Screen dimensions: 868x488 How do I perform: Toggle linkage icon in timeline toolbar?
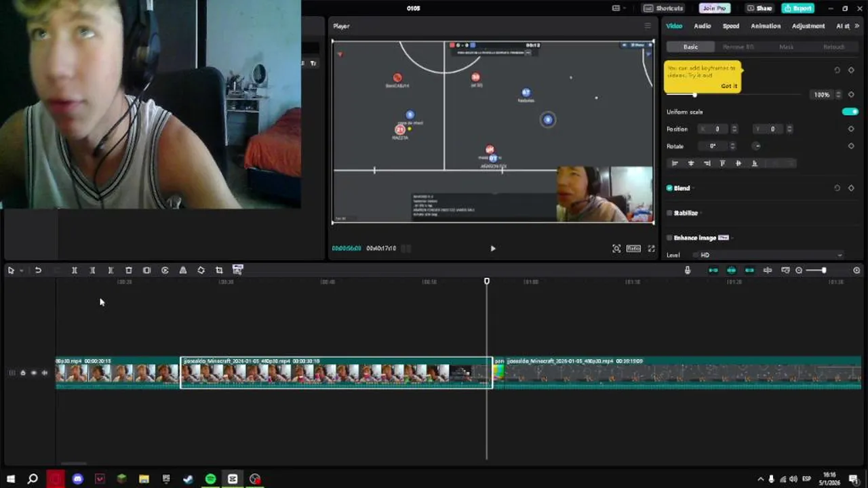[749, 270]
